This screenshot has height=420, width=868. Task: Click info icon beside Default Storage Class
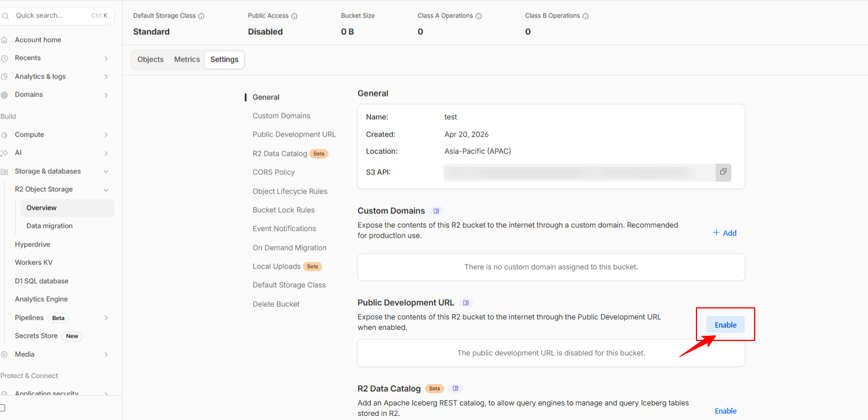[x=201, y=16]
